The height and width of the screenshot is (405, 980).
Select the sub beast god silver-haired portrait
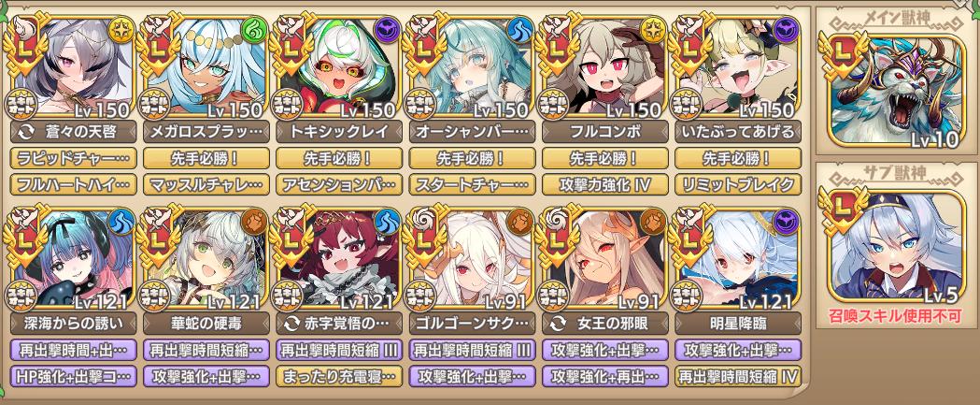pyautogui.click(x=894, y=247)
